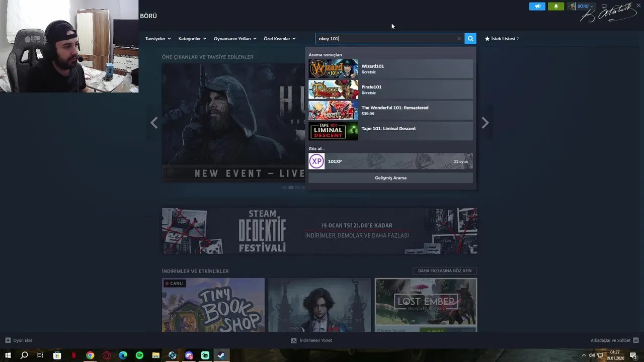Image resolution: width=644 pixels, height=362 pixels.
Task: Open the green notifications bell button
Action: tap(556, 7)
